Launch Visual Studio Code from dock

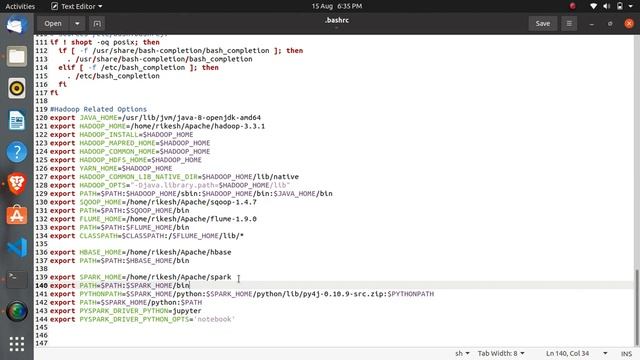[x=16, y=247]
